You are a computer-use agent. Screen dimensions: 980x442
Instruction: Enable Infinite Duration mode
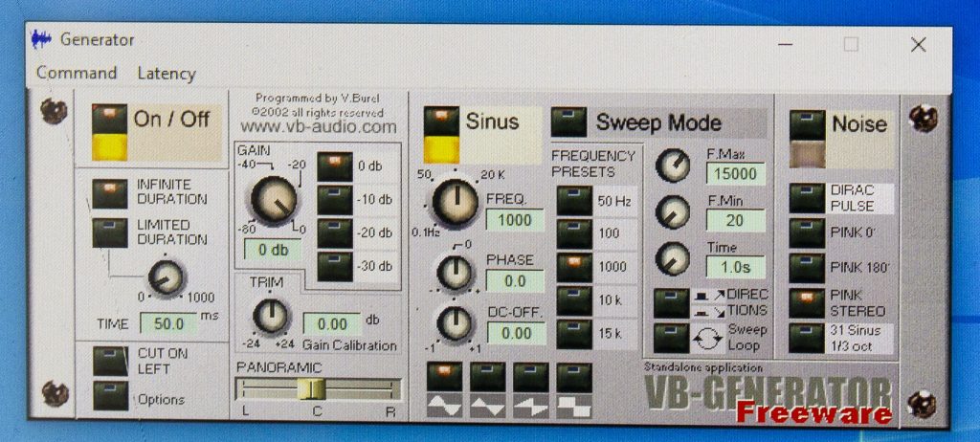109,193
